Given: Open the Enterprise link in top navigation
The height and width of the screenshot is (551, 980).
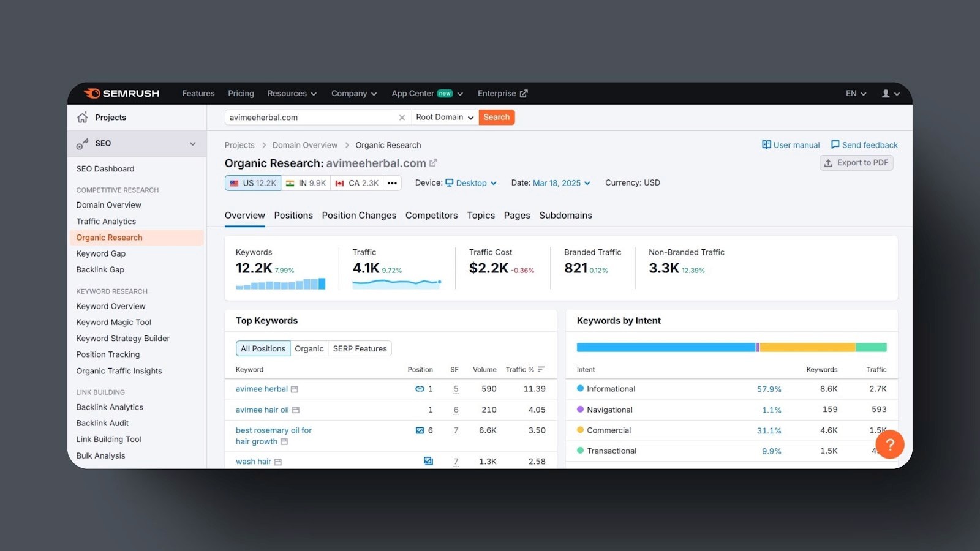Looking at the screenshot, I should click(502, 94).
